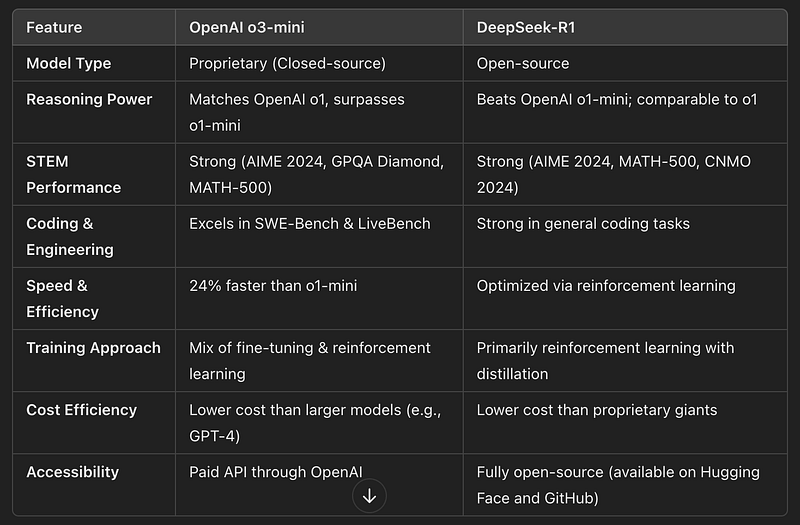
Task: Click the Training Approach row label
Action: [93, 348]
